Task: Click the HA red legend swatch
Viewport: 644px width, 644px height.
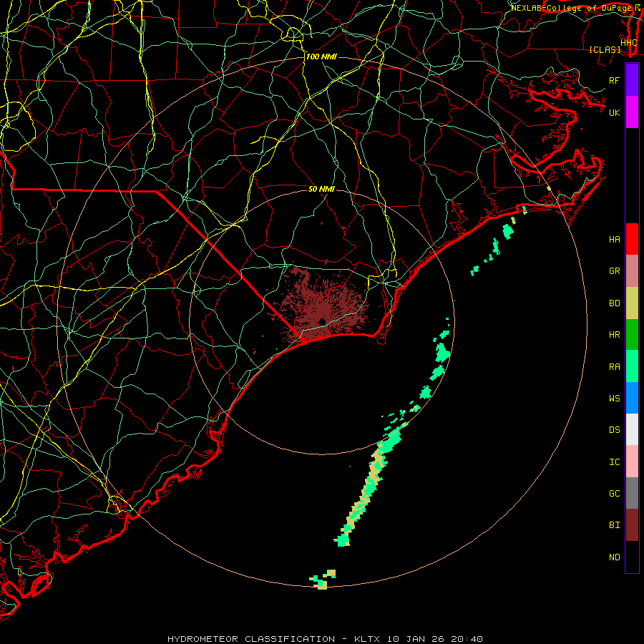Action: [x=632, y=239]
